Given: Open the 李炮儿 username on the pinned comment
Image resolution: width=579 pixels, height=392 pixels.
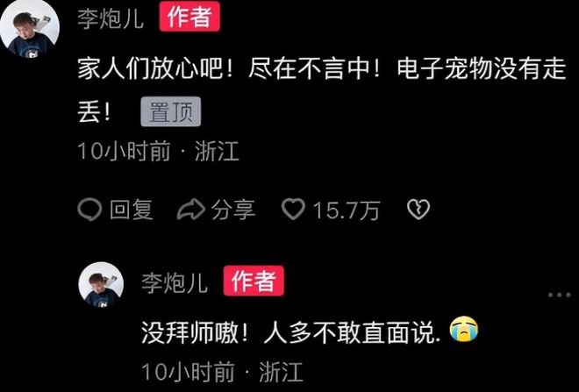Looking at the screenshot, I should (x=111, y=18).
